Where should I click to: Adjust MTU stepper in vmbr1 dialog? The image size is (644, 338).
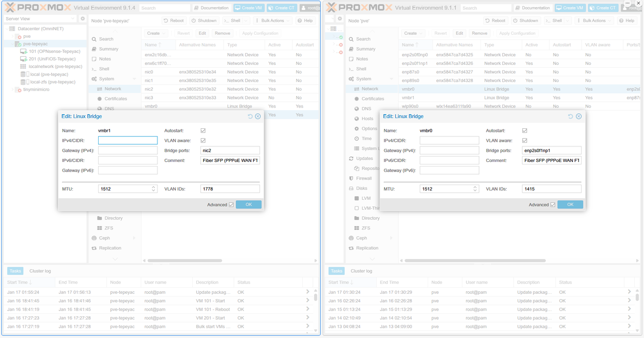tap(154, 189)
